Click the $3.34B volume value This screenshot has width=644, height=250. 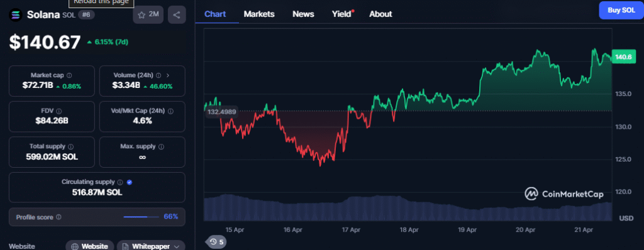[126, 86]
